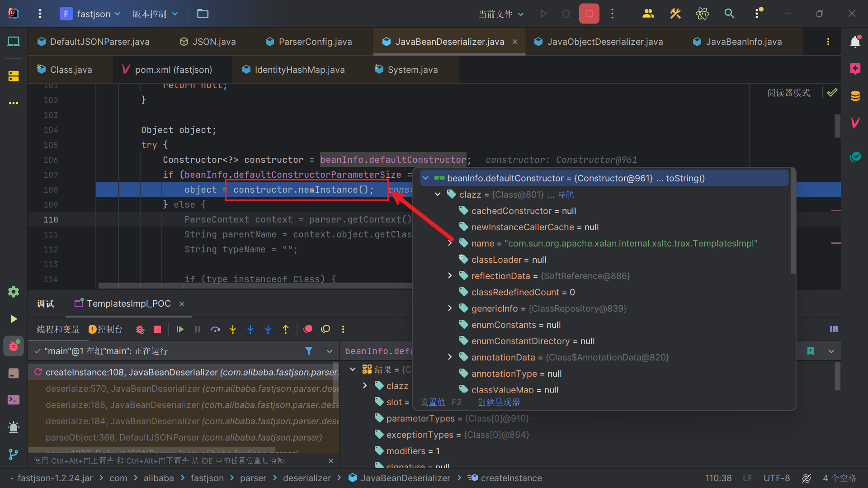This screenshot has height=488, width=868.
Task: Open the Structure tool window icon
Action: 14,76
